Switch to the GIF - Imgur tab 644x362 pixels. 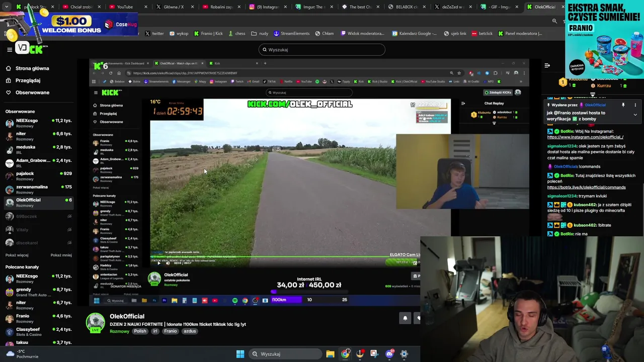click(498, 7)
